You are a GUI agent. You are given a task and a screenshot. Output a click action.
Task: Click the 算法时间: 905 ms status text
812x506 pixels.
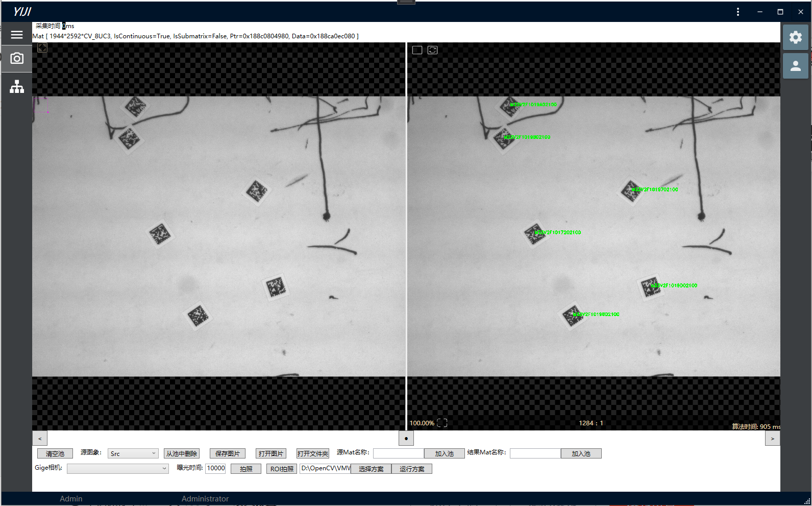[x=756, y=426]
